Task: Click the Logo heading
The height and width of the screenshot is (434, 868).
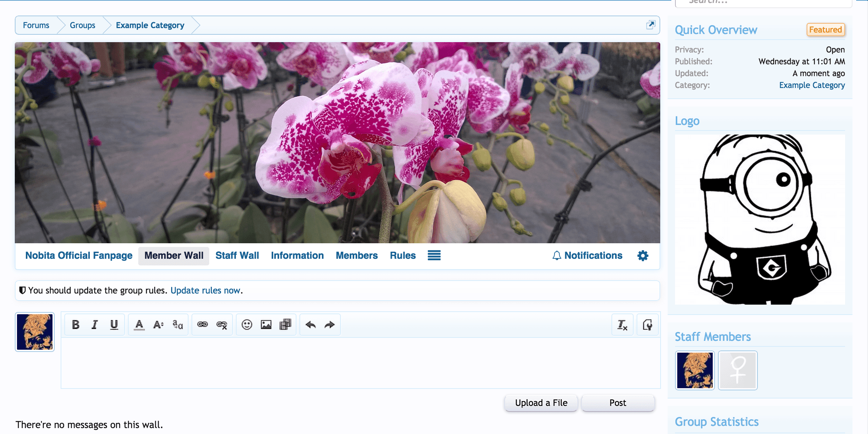Action: coord(687,121)
